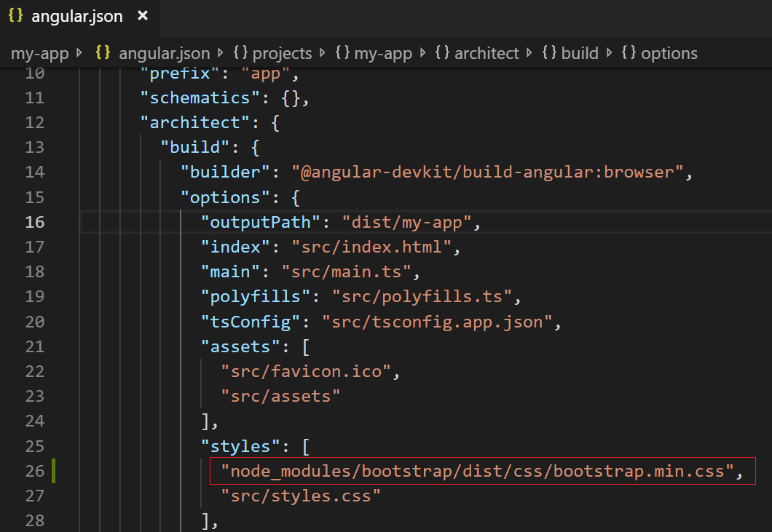Image resolution: width=772 pixels, height=532 pixels.
Task: Click the "tsConfig" key text
Action: pos(251,322)
